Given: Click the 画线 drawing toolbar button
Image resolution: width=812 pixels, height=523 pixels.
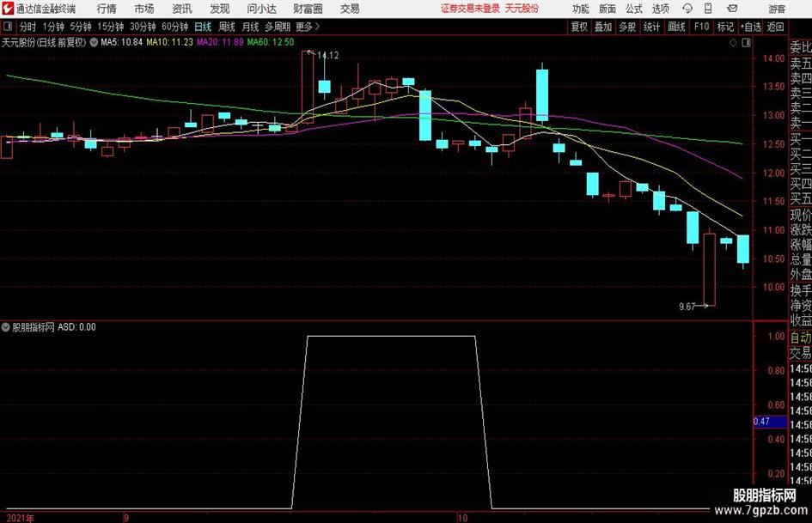Looking at the screenshot, I should [x=676, y=27].
